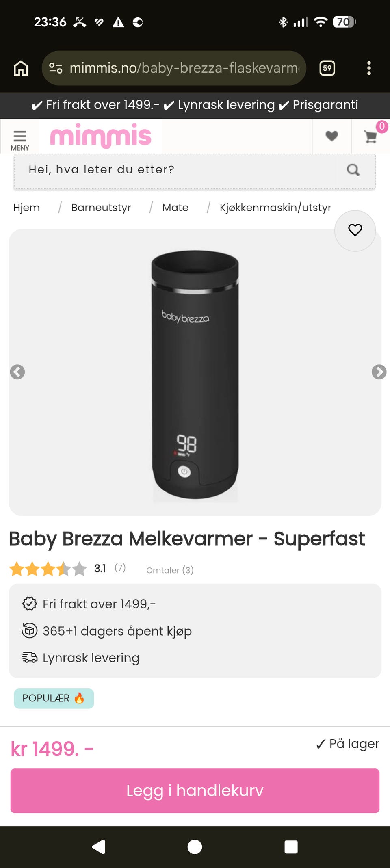Screen dimensions: 390x868
Task: Tap the Android back navigation button
Action: (99, 847)
